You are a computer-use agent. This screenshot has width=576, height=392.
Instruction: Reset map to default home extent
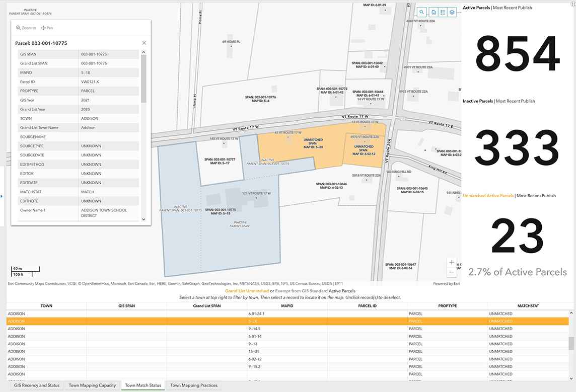[434, 12]
